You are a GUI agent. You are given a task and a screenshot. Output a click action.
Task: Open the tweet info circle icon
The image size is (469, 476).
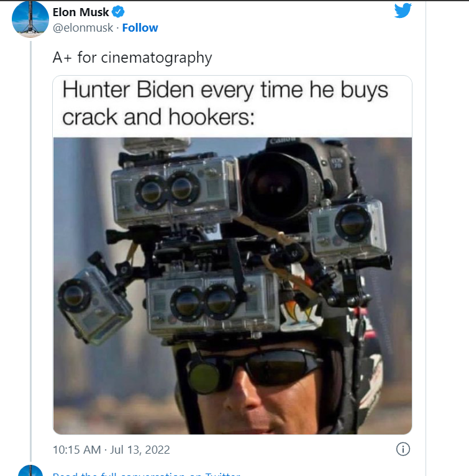click(x=403, y=449)
